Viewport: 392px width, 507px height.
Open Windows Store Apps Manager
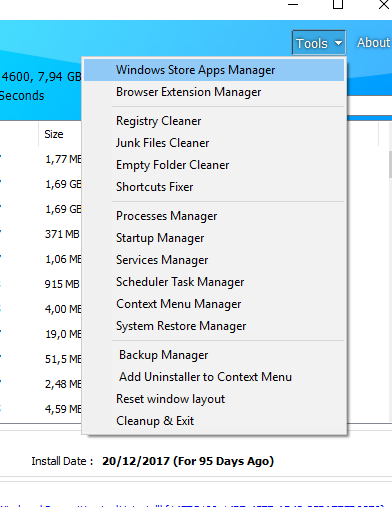214,70
